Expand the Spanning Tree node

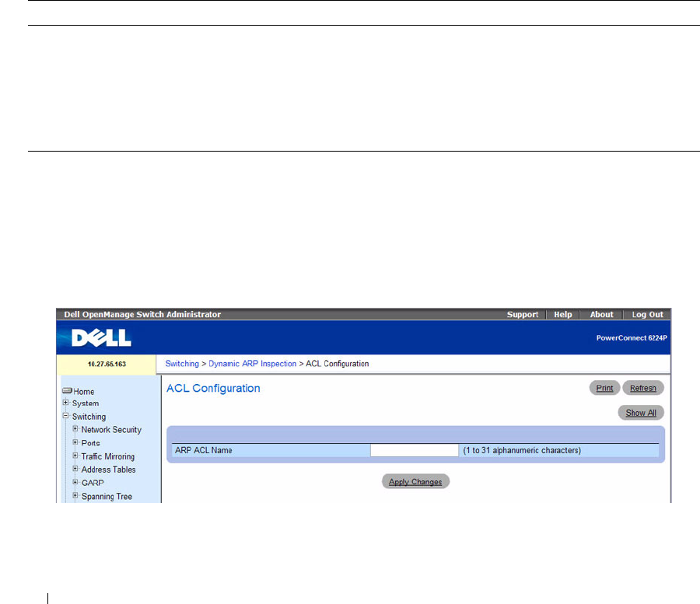coord(75,496)
